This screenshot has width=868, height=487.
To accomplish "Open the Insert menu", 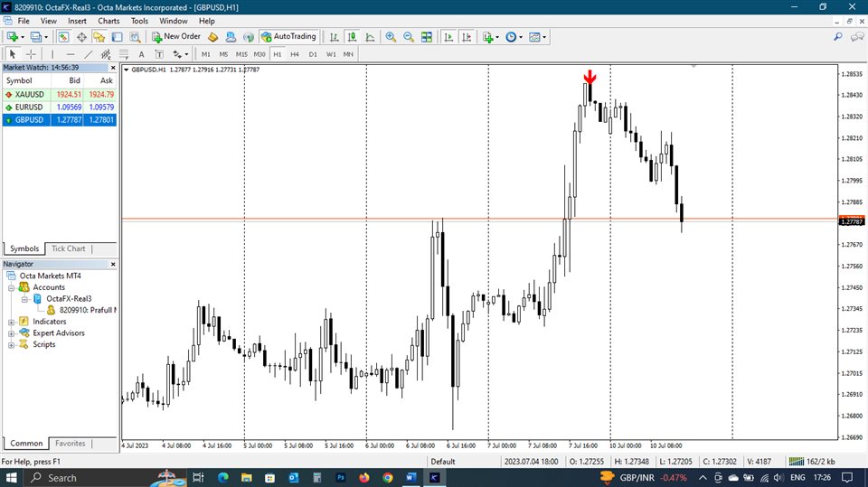I will 77,21.
